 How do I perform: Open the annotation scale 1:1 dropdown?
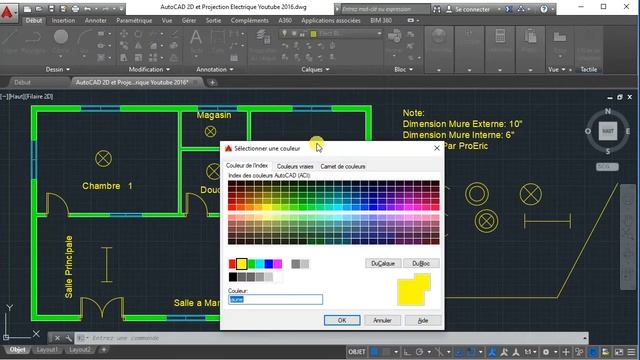[x=530, y=352]
